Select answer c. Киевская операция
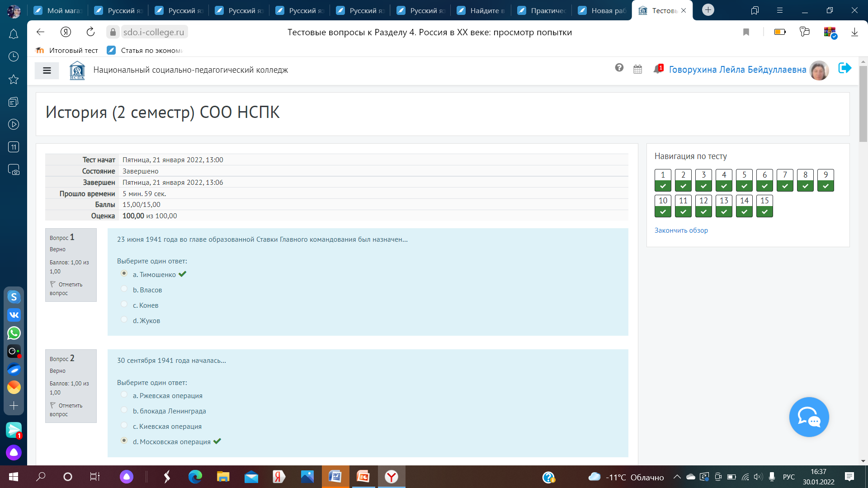The height and width of the screenshot is (488, 868). [x=124, y=425]
